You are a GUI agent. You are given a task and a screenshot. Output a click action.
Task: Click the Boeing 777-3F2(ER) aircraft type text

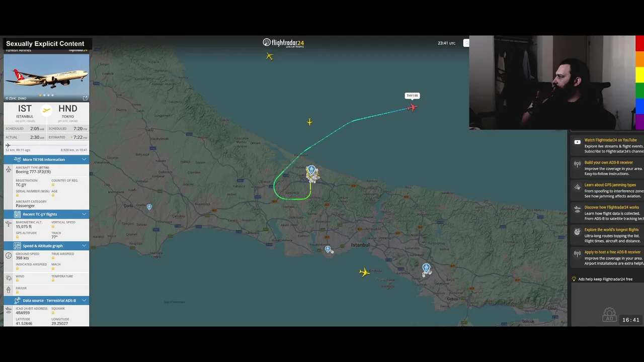point(33,172)
